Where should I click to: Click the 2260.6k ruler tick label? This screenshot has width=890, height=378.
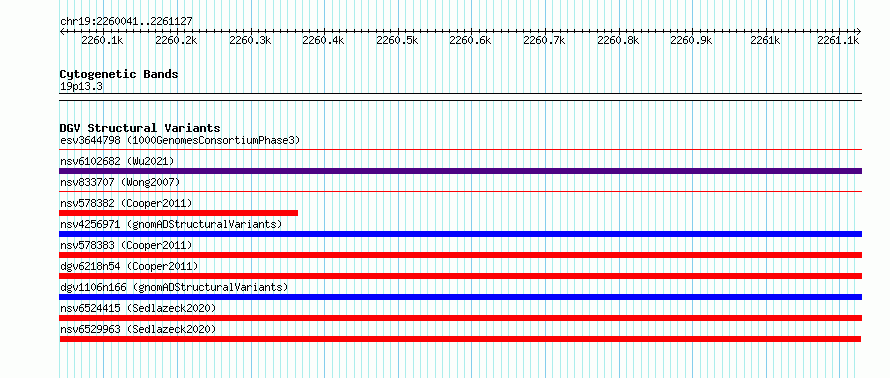click(x=470, y=41)
